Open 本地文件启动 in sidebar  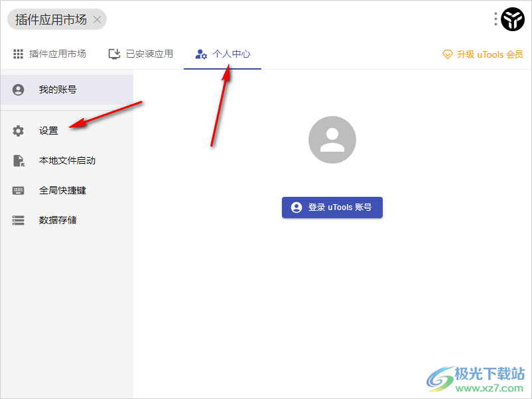67,160
